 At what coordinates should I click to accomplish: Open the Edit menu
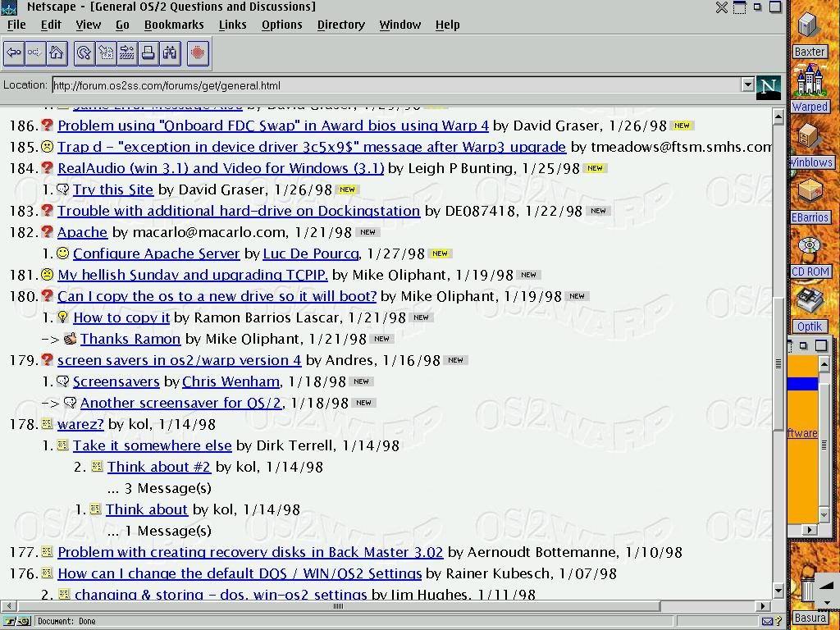point(51,25)
